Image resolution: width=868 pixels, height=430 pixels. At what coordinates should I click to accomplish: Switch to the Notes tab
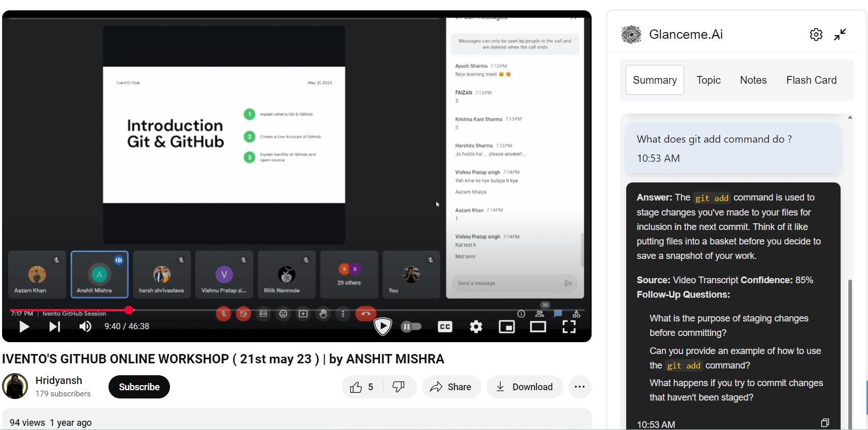tap(753, 80)
